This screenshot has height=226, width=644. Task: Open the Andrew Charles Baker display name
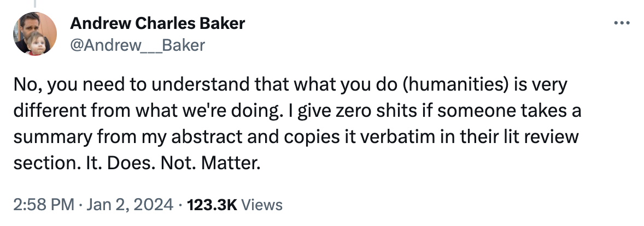click(x=157, y=23)
